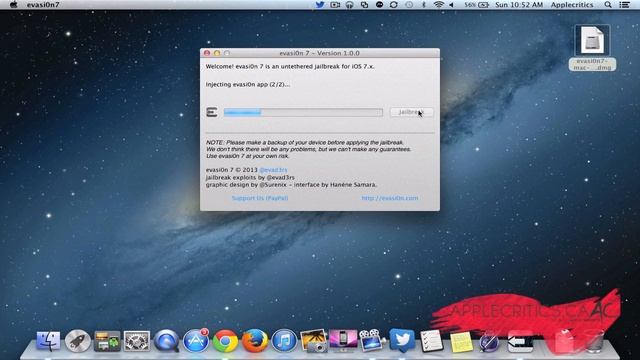The image size is (640, 360).
Task: Open the evasi0n7 application menu
Action: click(43, 4)
